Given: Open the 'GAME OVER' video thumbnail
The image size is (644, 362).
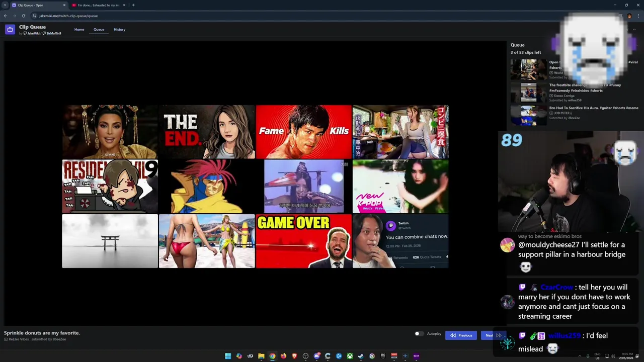Looking at the screenshot, I should tap(303, 241).
